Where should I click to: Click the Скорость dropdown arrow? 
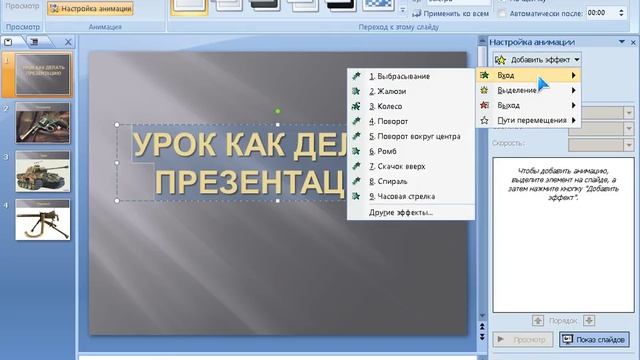tap(629, 144)
